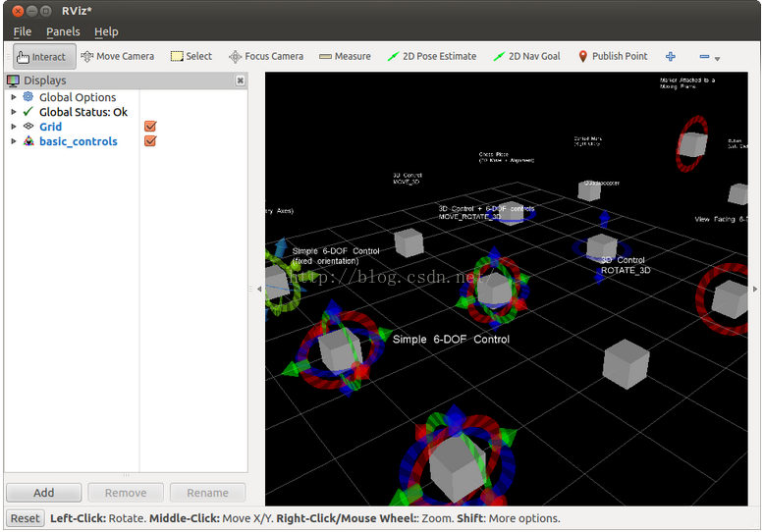Select the Move Camera tool
This screenshot has width=764, height=532.
[x=118, y=57]
